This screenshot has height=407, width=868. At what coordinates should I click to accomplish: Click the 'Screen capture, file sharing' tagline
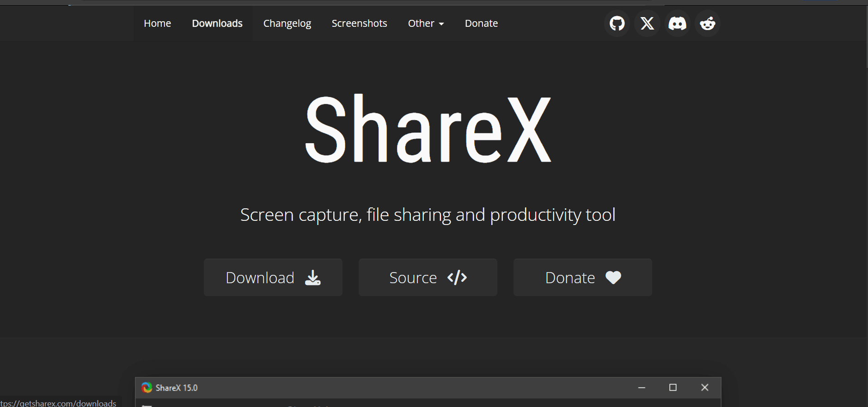coord(428,215)
